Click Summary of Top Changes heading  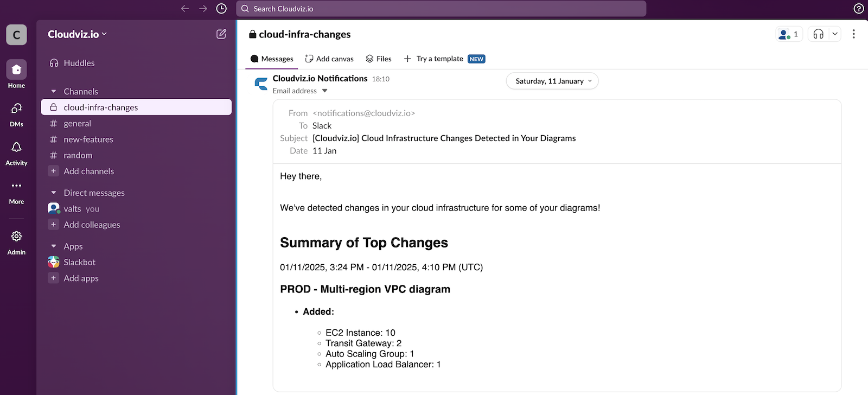tap(364, 243)
